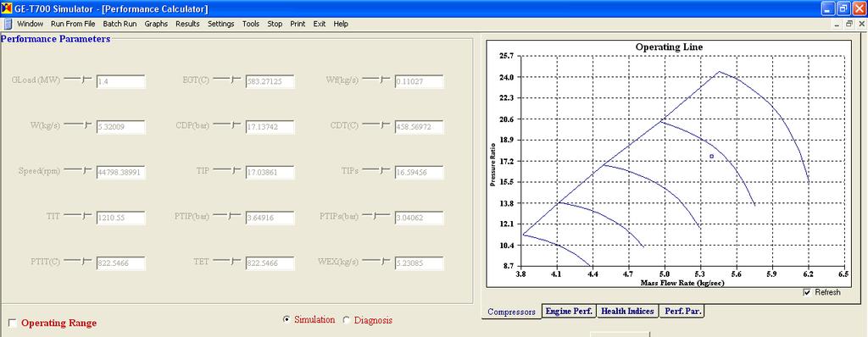Image resolution: width=868 pixels, height=337 pixels.
Task: Click the TIPs slider
Action: click(x=377, y=170)
